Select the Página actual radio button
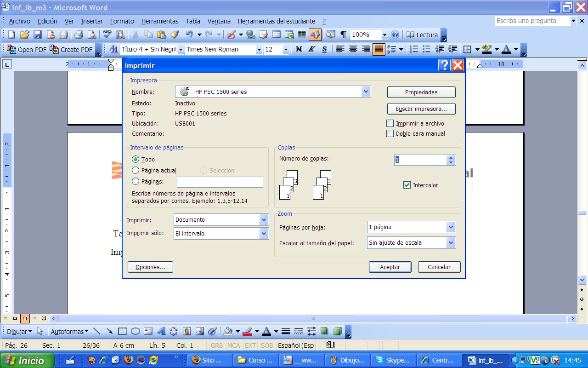This screenshot has height=368, width=588. (x=136, y=170)
